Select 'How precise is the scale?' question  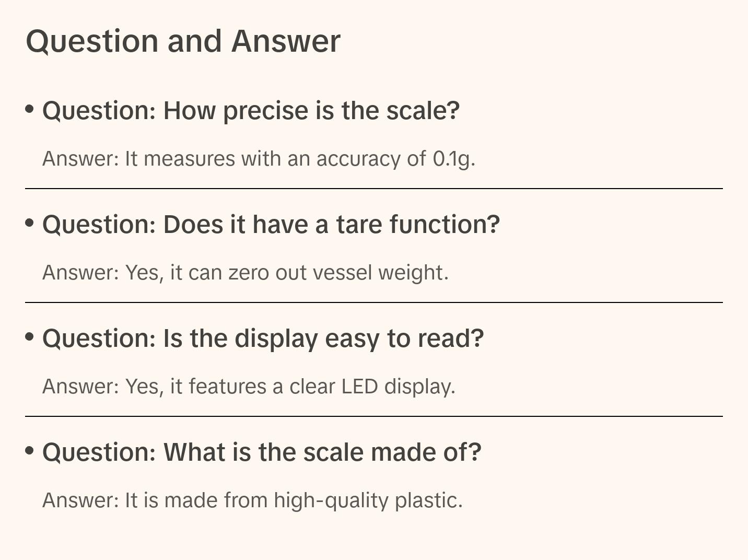[251, 111]
